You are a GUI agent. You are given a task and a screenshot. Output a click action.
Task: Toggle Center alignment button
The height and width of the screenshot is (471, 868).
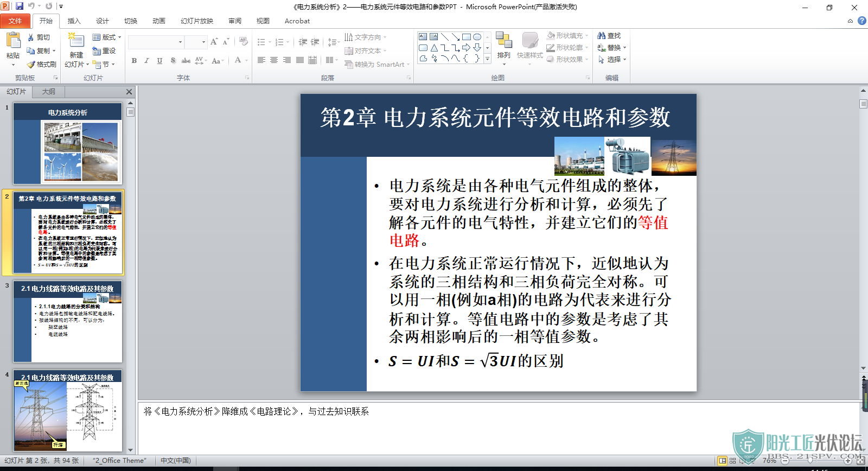(x=274, y=60)
